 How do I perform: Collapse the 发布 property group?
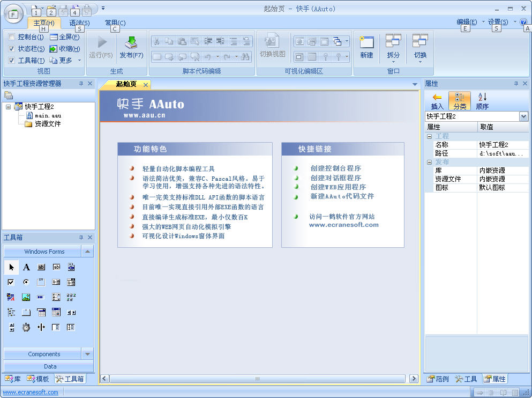point(429,162)
